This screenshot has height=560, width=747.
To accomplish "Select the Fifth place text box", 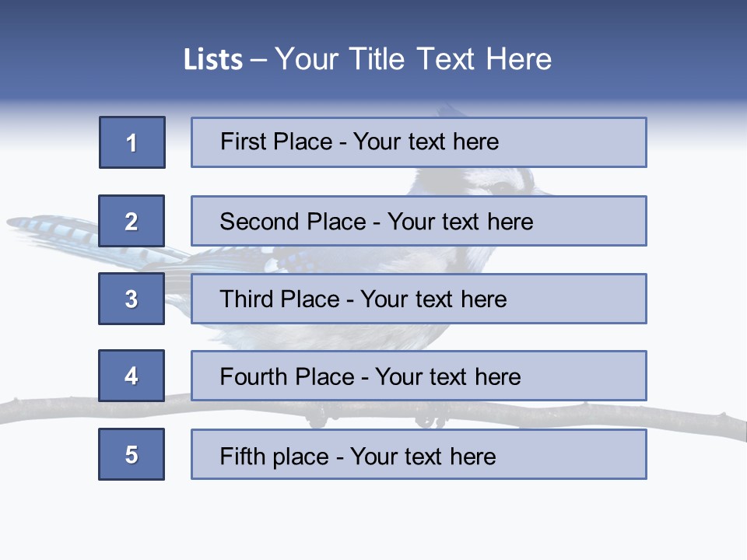I will pos(419,454).
